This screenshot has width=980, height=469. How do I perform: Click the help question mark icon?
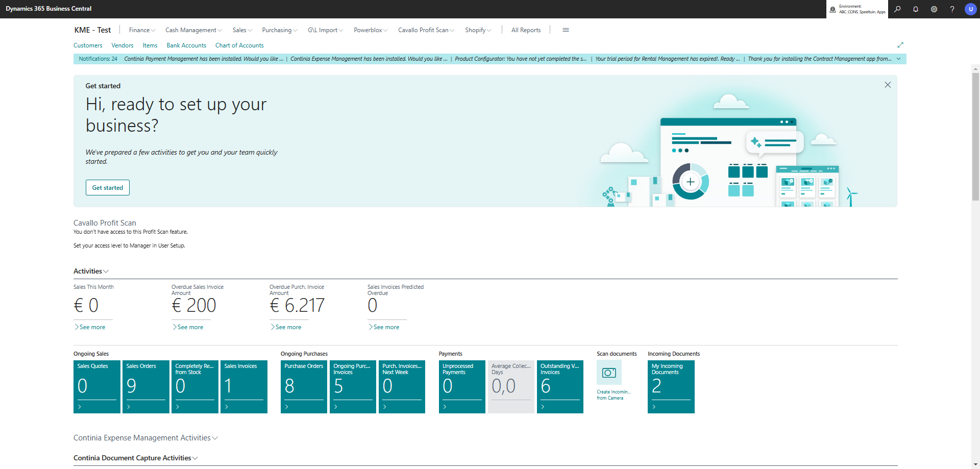tap(952, 9)
